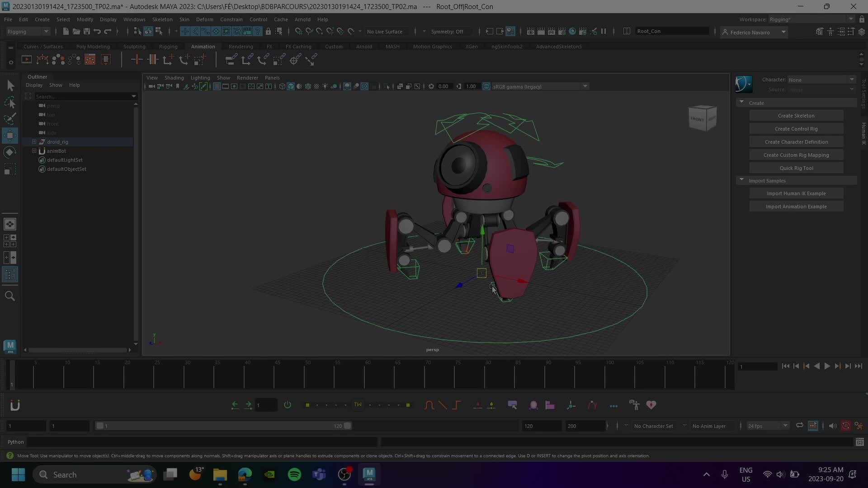Toggle Symmetry Off button
Screen dimensions: 868x488
[447, 31]
